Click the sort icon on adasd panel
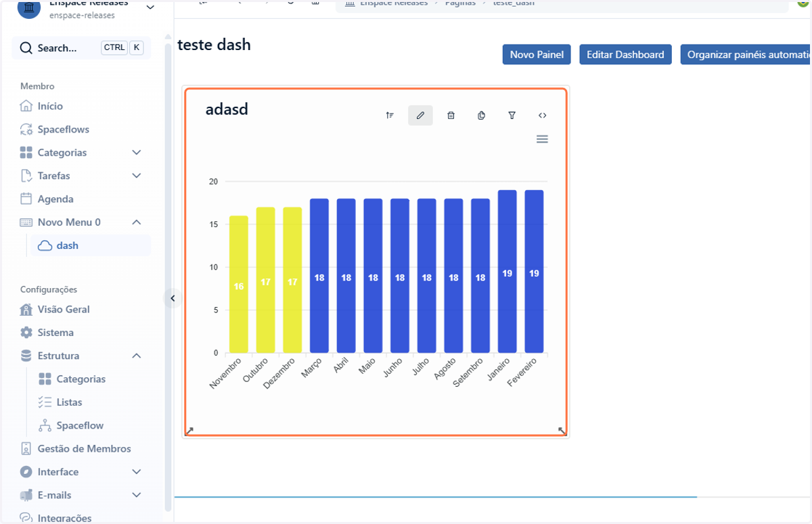 pos(390,116)
